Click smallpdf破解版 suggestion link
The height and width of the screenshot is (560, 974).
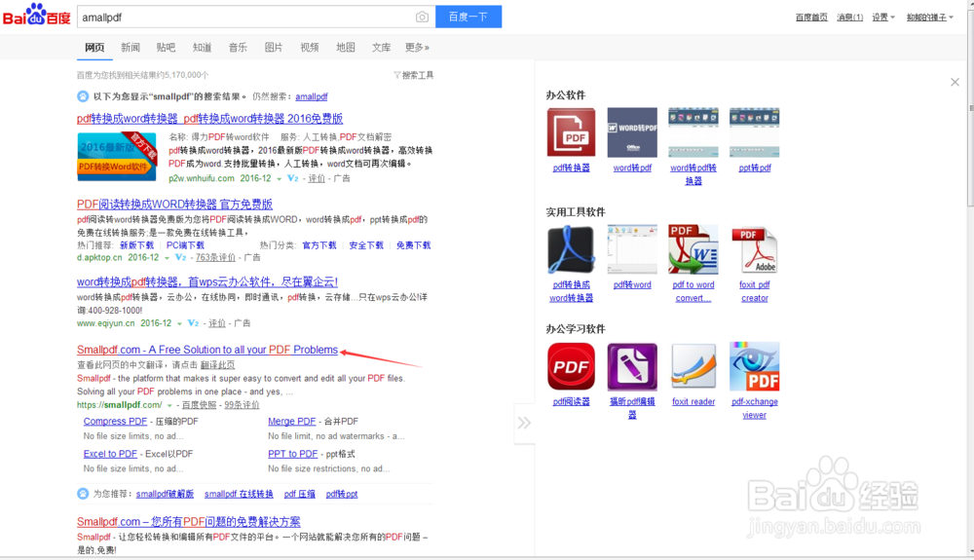coord(165,494)
